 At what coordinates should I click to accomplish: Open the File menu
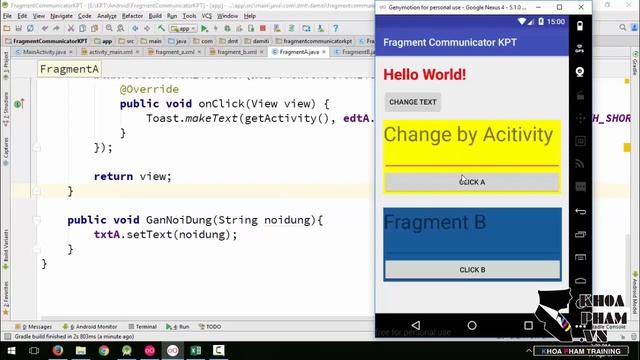click(x=7, y=16)
